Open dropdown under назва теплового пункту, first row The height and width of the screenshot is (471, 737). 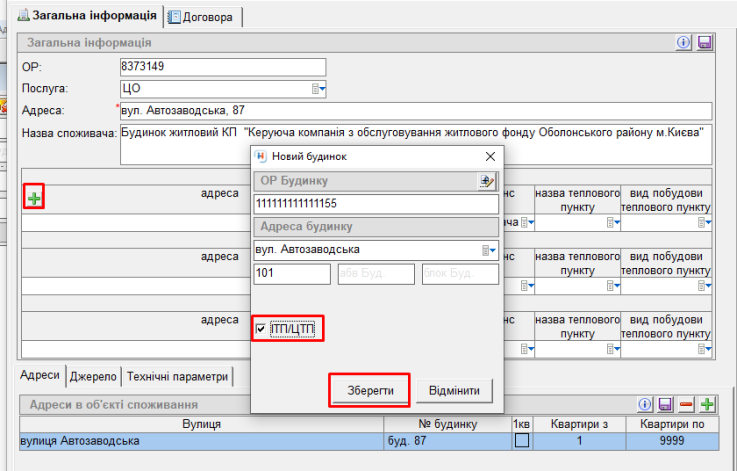pos(612,222)
